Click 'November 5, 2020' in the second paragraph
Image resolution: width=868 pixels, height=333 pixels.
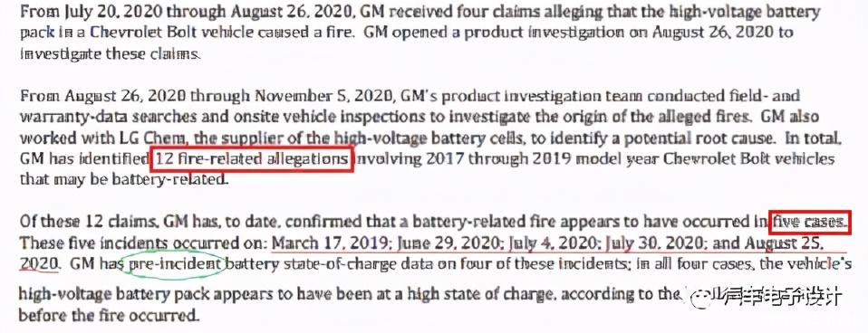tap(324, 96)
